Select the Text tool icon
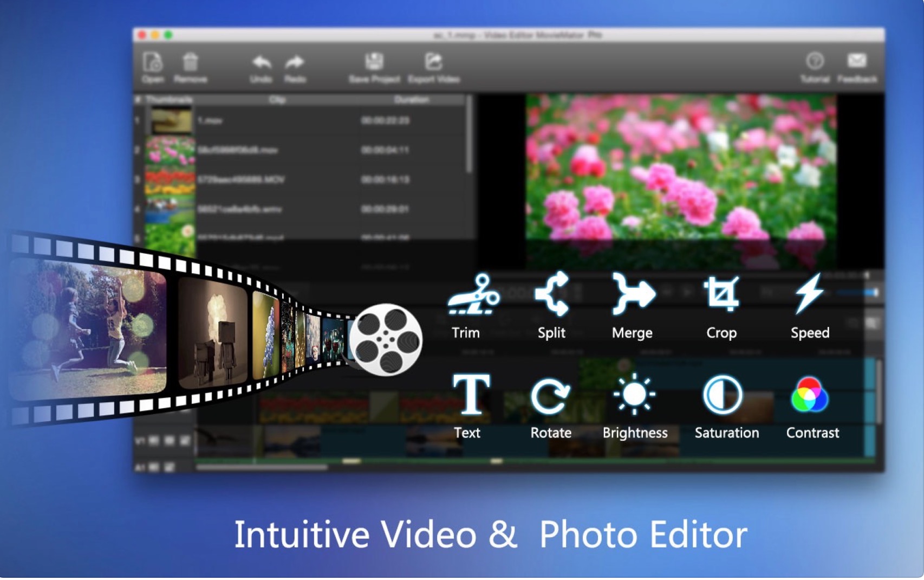The width and height of the screenshot is (924, 580). (x=471, y=394)
